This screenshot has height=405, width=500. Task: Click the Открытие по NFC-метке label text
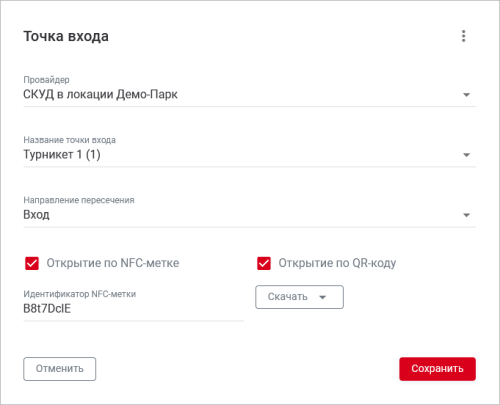pyautogui.click(x=113, y=263)
